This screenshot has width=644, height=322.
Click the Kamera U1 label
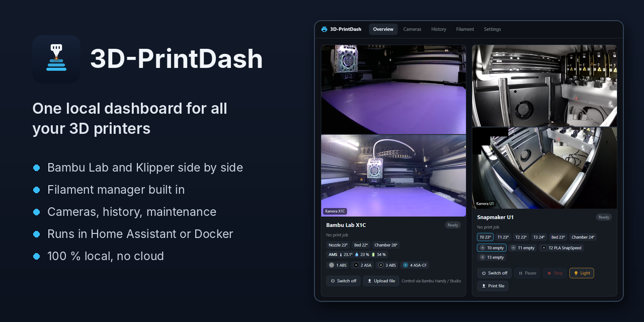click(485, 204)
